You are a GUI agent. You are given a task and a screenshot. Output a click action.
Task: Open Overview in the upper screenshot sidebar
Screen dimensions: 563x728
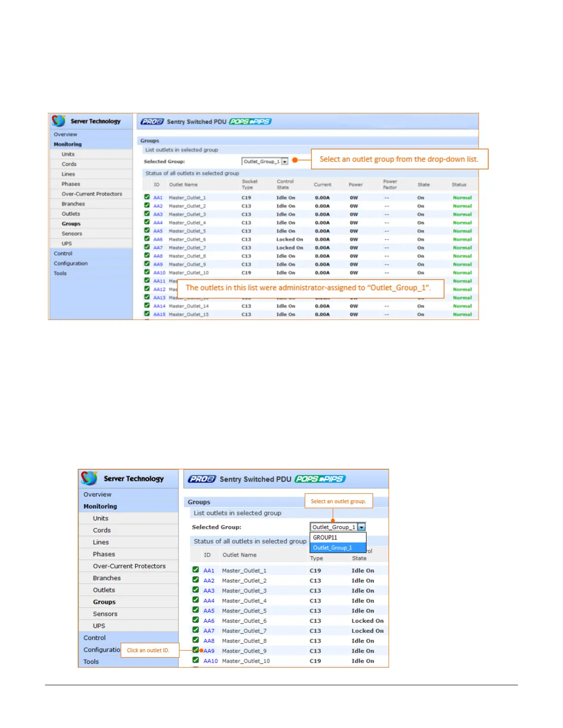pyautogui.click(x=65, y=134)
